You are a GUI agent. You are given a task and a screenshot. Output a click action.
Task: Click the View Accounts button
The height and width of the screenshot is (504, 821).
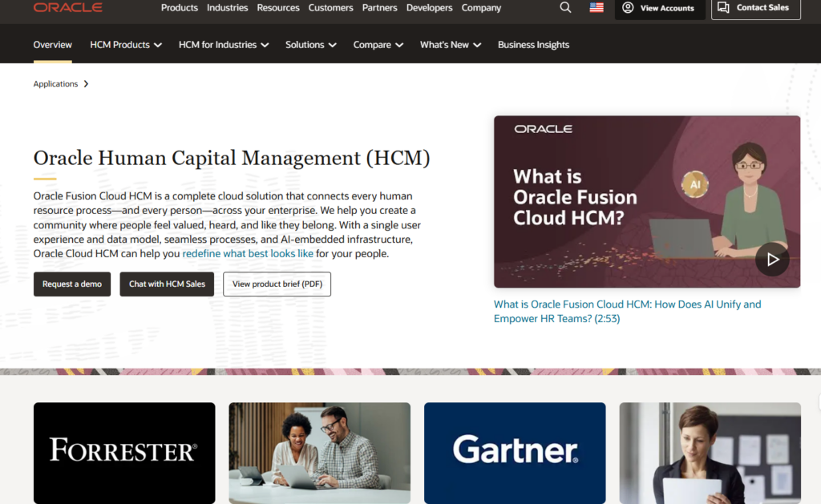point(660,8)
